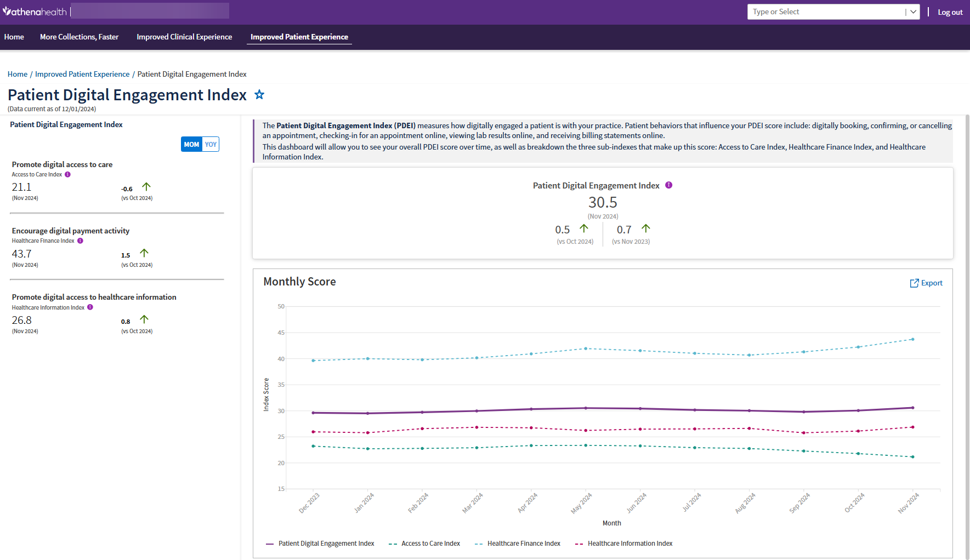Switch to the More Collections, Faster tab
Image resolution: width=970 pixels, height=560 pixels.
79,37
